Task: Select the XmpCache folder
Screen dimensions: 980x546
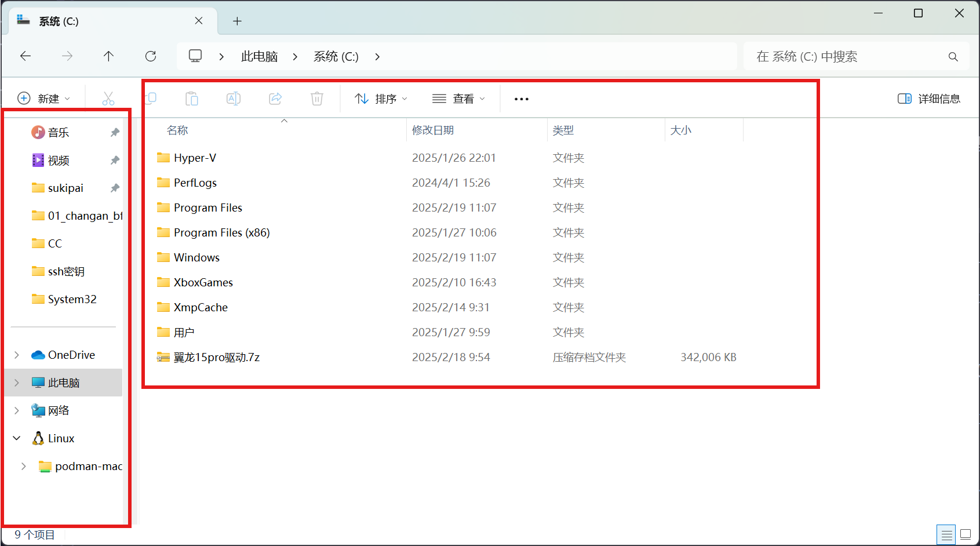Action: [x=192, y=307]
